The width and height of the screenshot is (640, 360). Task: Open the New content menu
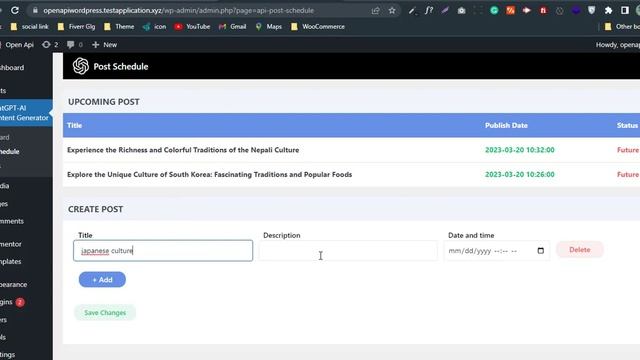[104, 45]
